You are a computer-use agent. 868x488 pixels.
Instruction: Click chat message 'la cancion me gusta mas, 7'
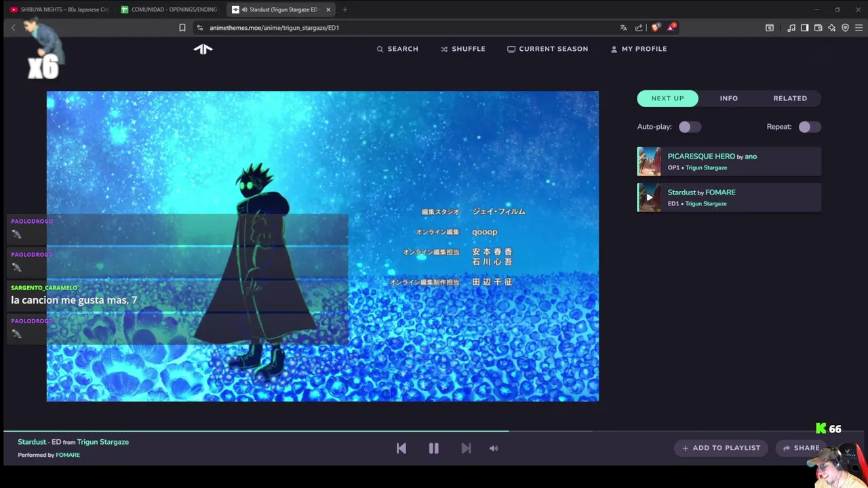tap(74, 300)
